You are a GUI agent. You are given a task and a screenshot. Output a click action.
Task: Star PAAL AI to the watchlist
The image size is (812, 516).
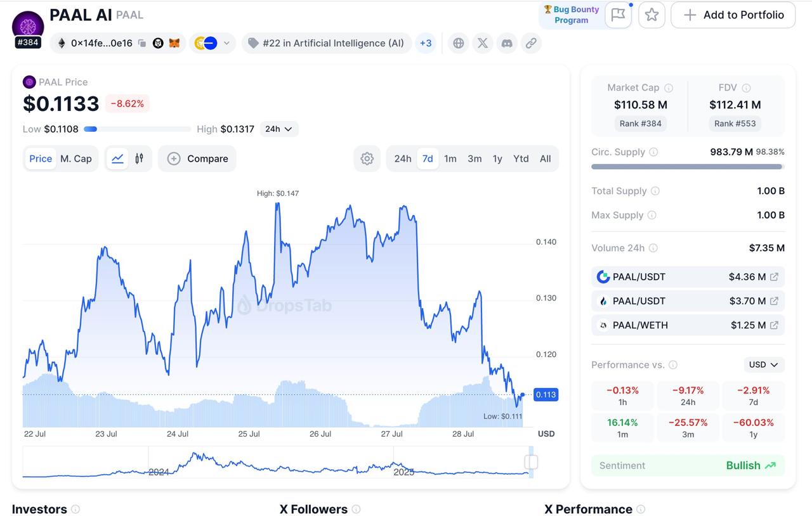(652, 15)
